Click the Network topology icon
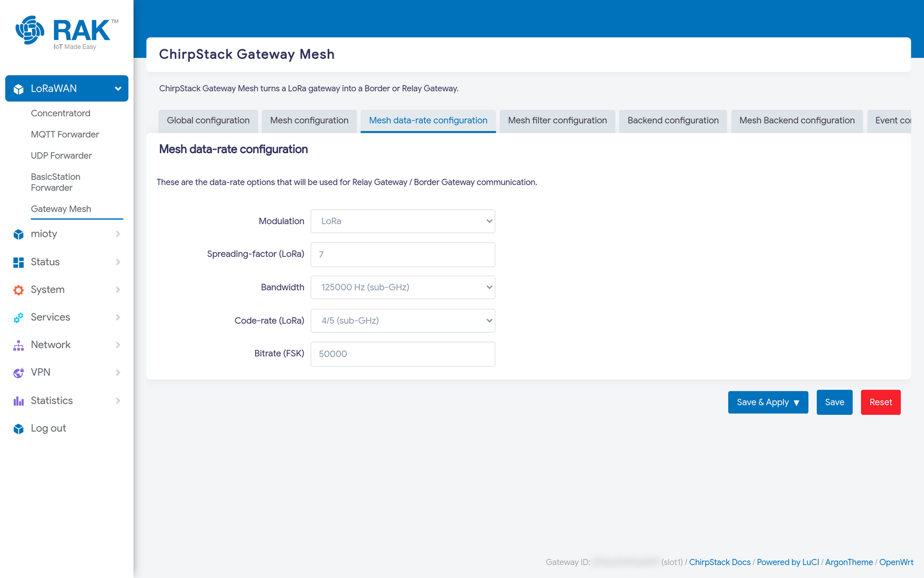The height and width of the screenshot is (578, 924). pyautogui.click(x=19, y=345)
